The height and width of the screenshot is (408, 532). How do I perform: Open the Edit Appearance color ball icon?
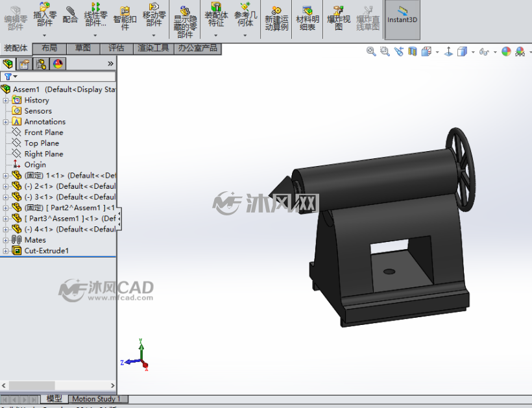point(506,51)
